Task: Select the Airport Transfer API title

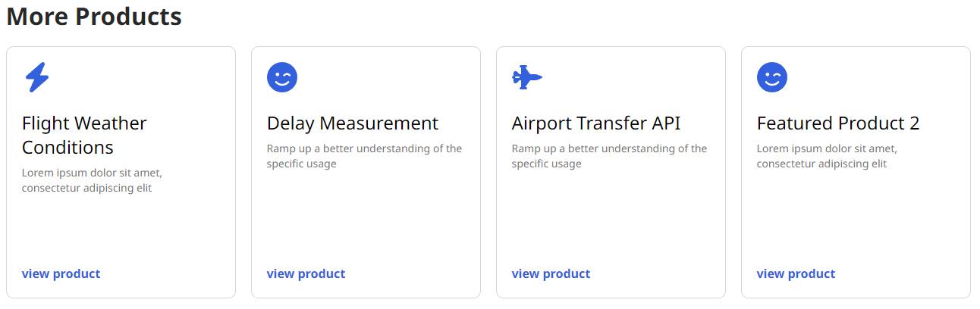Action: 596,123
